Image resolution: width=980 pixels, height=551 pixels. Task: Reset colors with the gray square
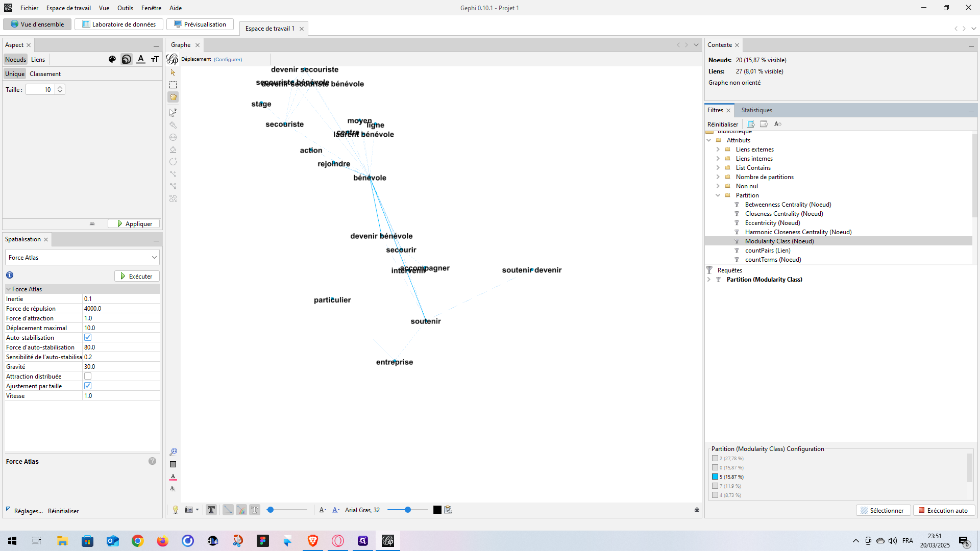coord(173,464)
